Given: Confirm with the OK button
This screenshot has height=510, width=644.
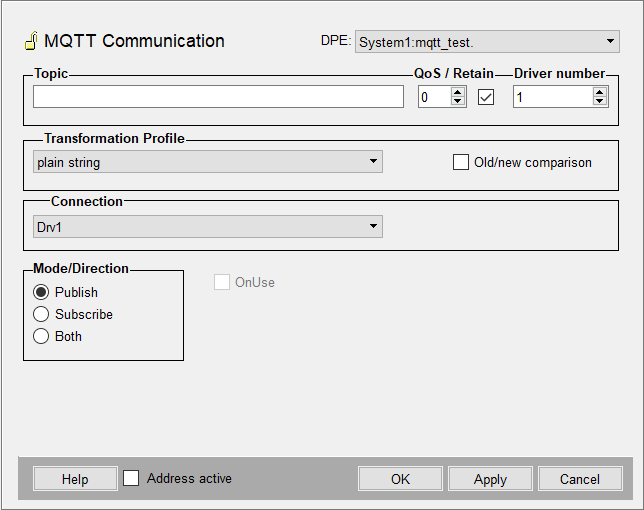Looking at the screenshot, I should pos(400,479).
